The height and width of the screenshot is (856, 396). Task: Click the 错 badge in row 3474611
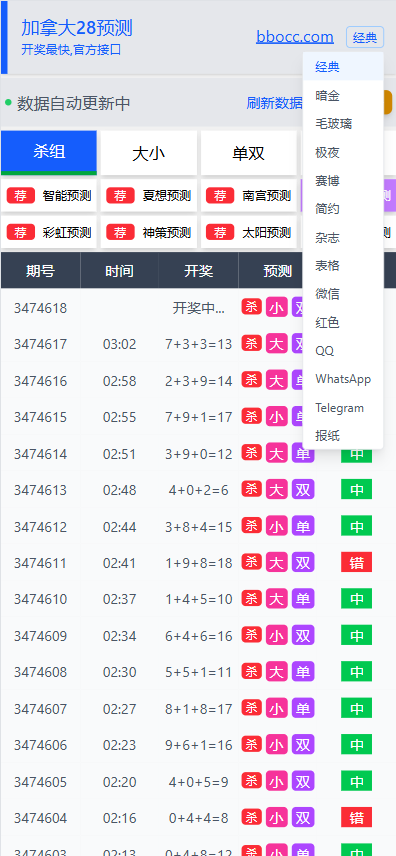[x=357, y=562]
